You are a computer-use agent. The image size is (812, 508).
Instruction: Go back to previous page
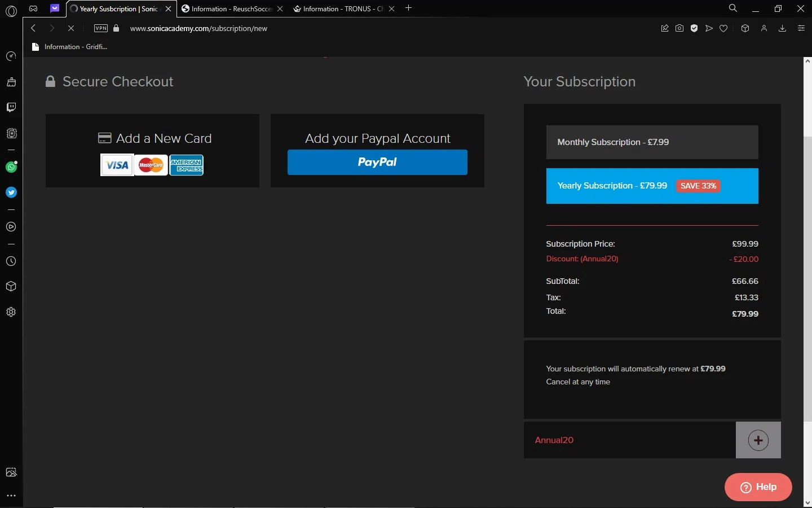[x=33, y=28]
